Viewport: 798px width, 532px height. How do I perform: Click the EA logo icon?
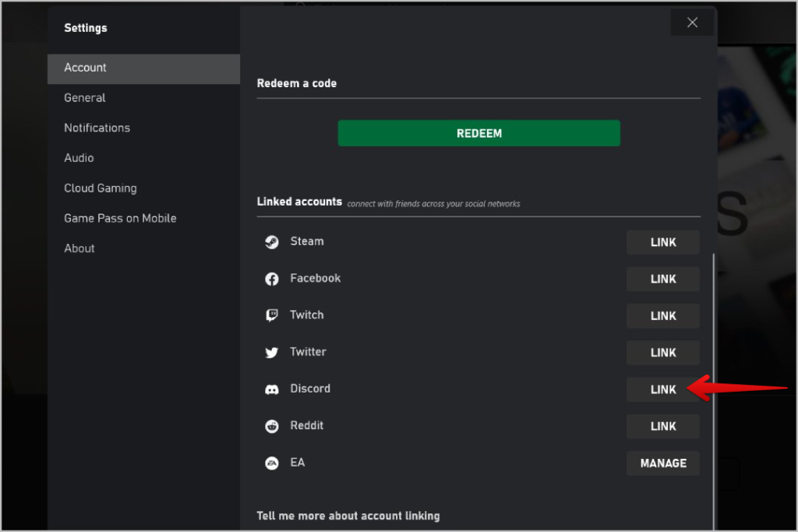[x=272, y=463]
